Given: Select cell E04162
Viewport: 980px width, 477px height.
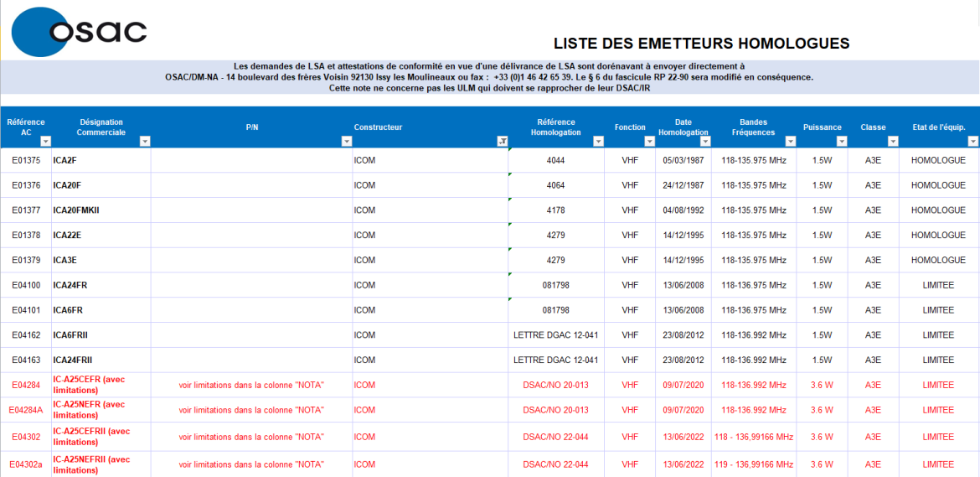Looking at the screenshot, I should pos(26,335).
